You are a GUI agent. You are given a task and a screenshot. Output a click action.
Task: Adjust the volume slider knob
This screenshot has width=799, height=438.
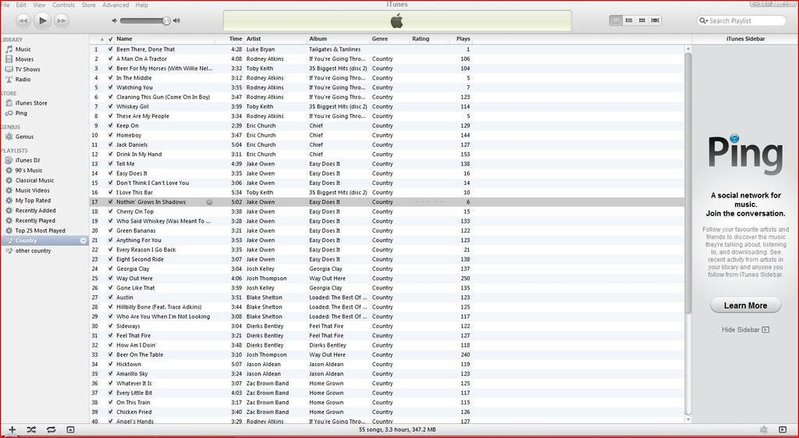click(x=166, y=21)
